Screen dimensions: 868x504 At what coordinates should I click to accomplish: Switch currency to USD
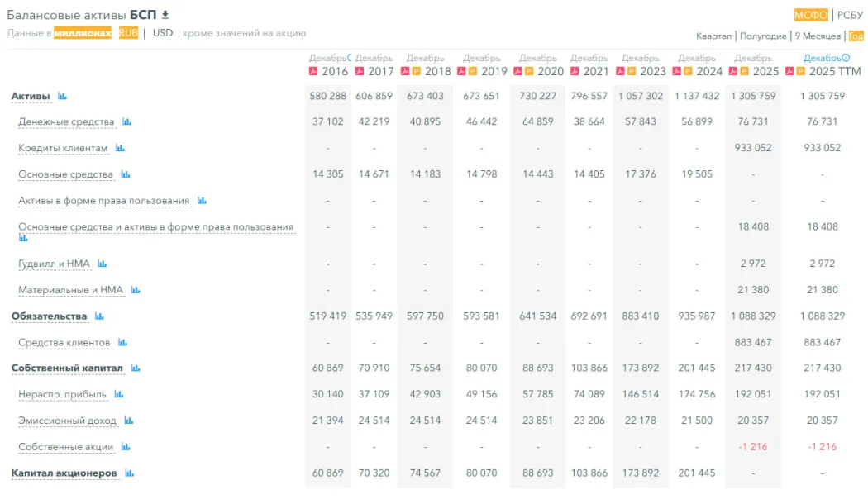tap(163, 33)
